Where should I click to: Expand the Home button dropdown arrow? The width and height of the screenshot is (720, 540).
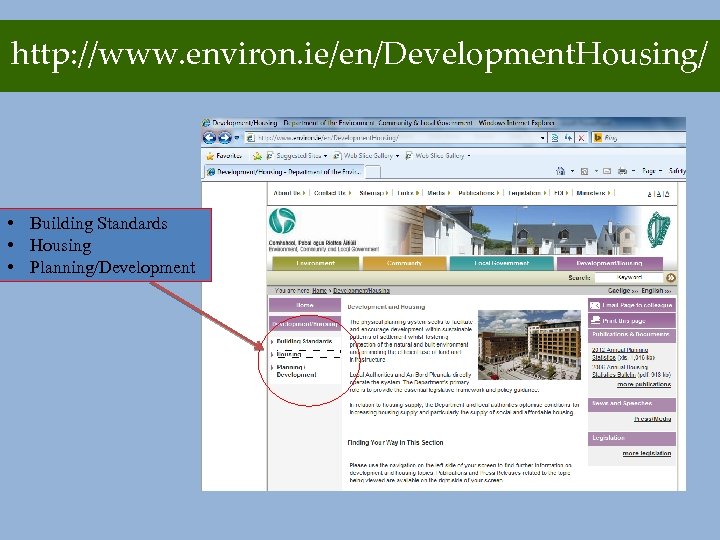tap(572, 171)
